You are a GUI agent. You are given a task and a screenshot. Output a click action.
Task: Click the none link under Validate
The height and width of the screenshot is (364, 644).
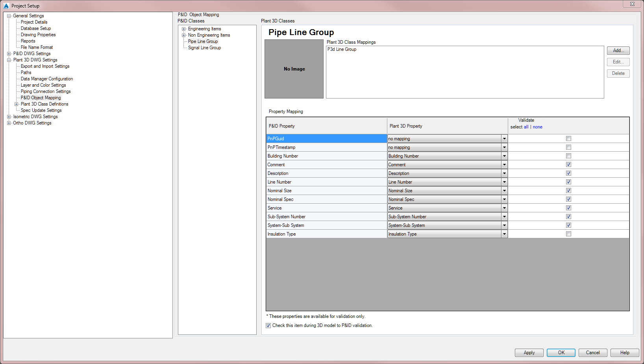click(x=537, y=126)
